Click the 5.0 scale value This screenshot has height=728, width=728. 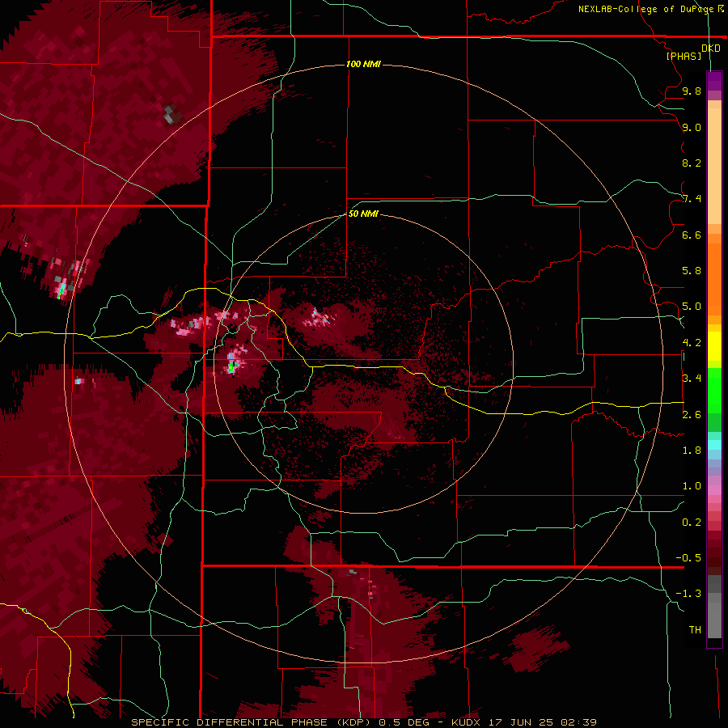click(x=692, y=307)
